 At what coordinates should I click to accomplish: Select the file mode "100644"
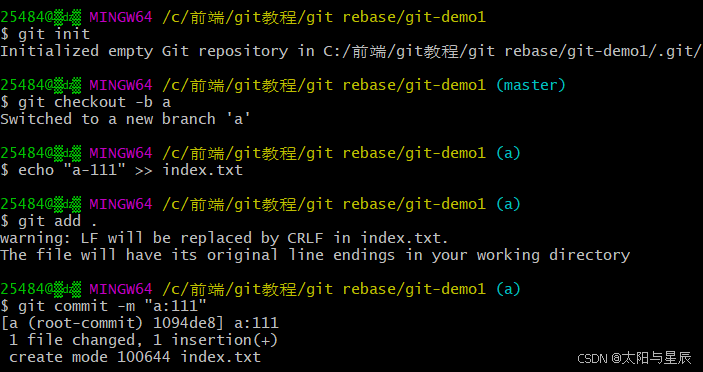click(x=144, y=357)
